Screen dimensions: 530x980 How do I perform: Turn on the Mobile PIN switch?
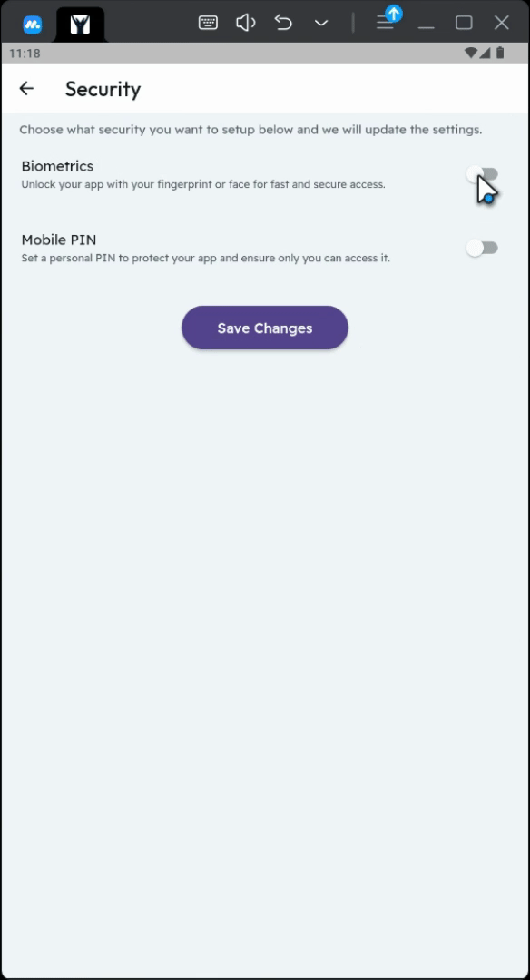pyautogui.click(x=482, y=248)
